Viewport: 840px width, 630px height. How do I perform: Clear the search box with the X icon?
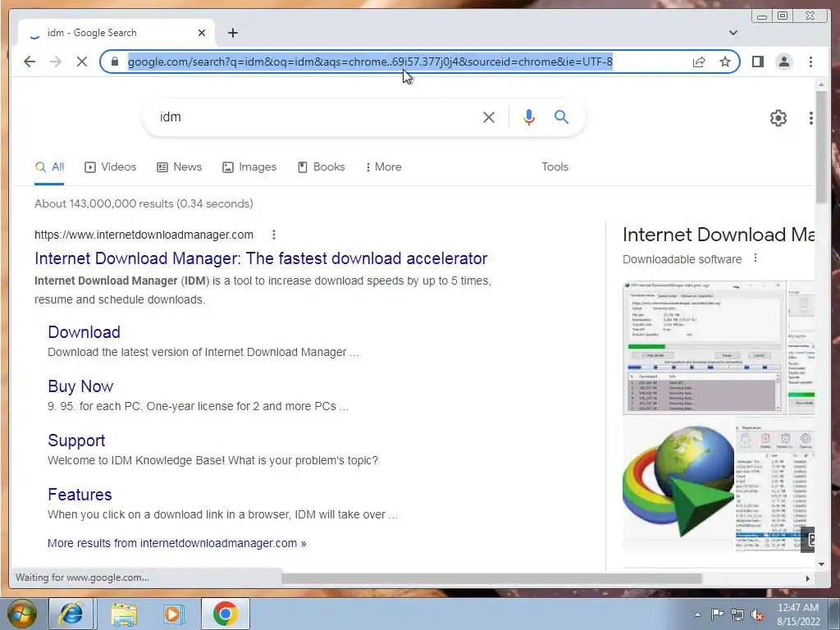489,117
